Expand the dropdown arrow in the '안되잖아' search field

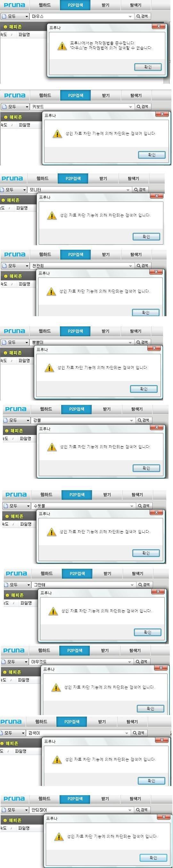tap(130, 810)
